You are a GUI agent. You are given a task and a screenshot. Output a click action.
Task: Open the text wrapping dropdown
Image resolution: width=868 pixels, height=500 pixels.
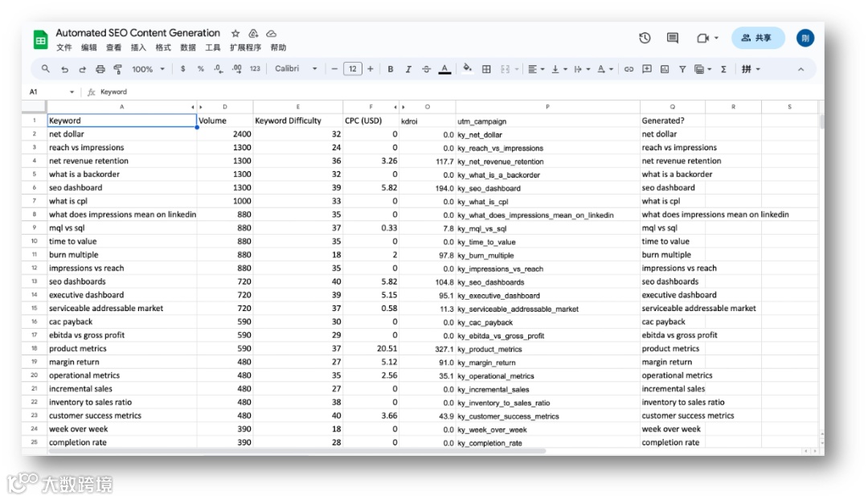point(582,69)
